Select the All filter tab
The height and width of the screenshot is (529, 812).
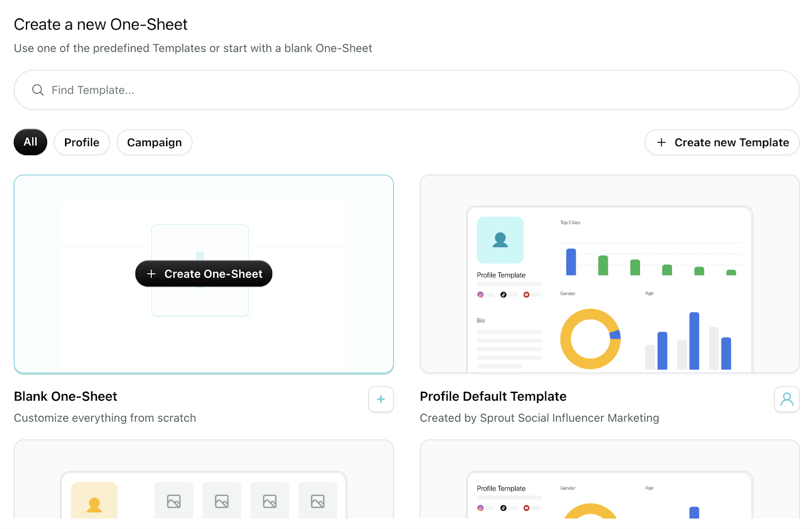30,142
